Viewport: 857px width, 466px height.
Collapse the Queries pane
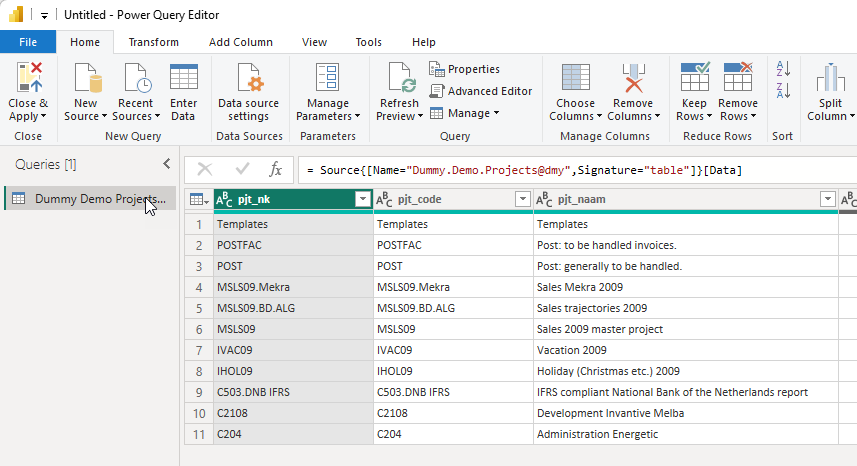(167, 164)
